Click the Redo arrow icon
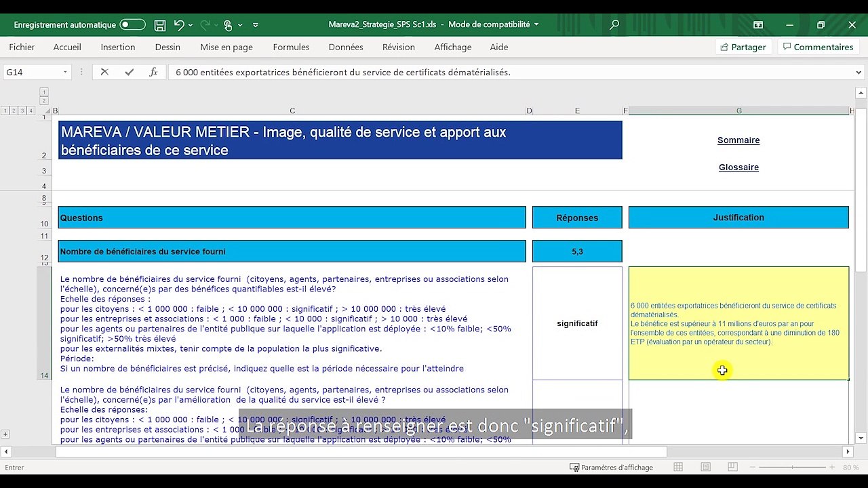Image resolution: width=868 pixels, height=488 pixels. click(204, 25)
